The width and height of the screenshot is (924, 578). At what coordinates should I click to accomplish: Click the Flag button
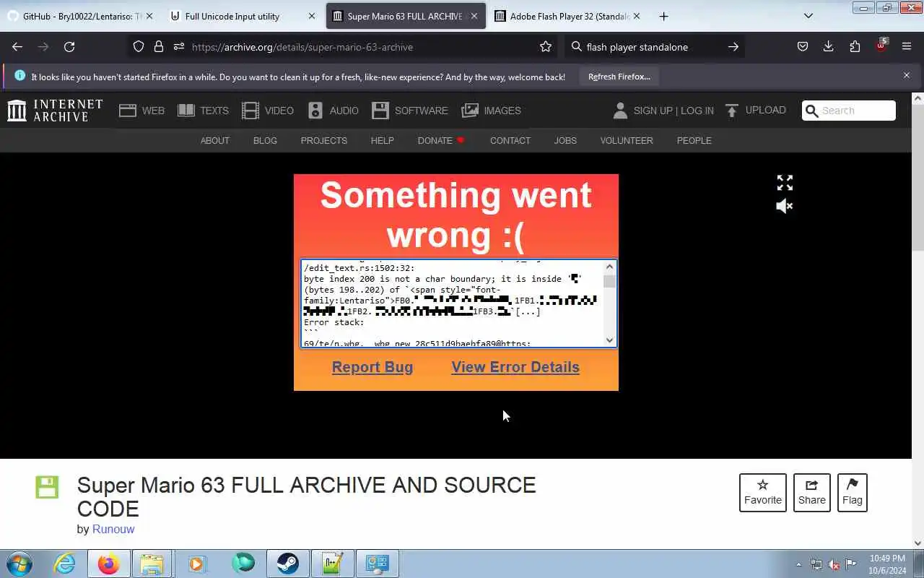coord(853,493)
